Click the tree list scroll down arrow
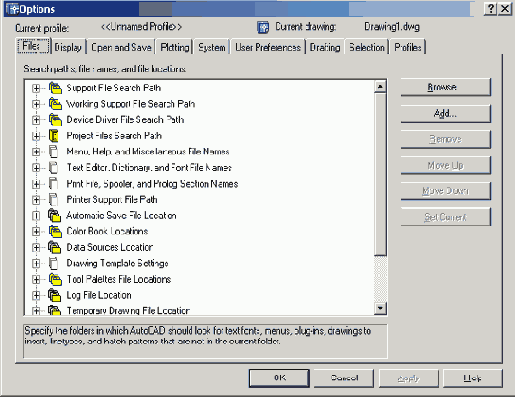Image resolution: width=515 pixels, height=397 pixels. [380, 308]
